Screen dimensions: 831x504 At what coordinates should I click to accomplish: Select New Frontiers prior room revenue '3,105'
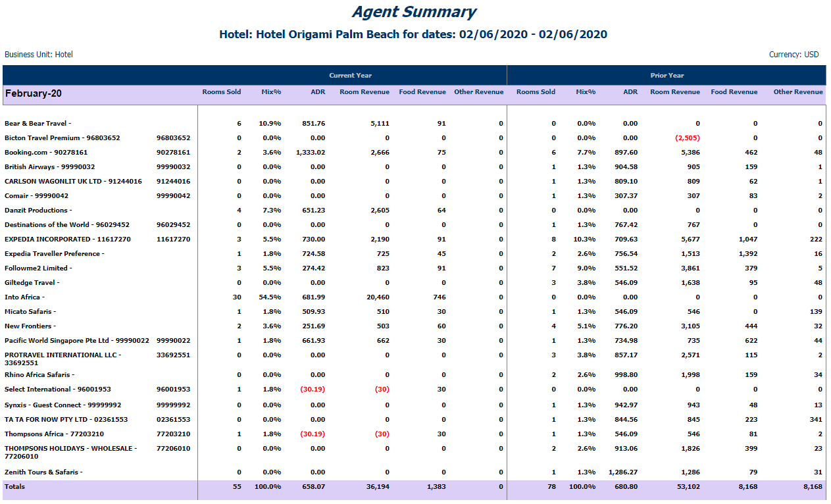690,326
